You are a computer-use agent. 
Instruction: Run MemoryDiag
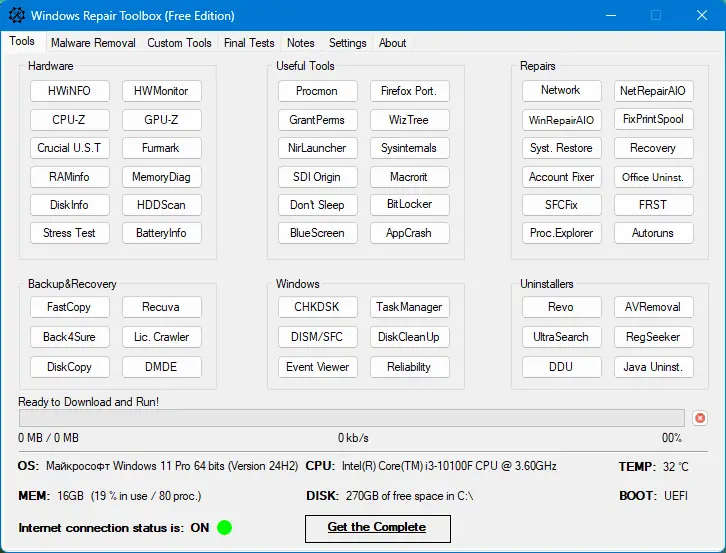162,176
